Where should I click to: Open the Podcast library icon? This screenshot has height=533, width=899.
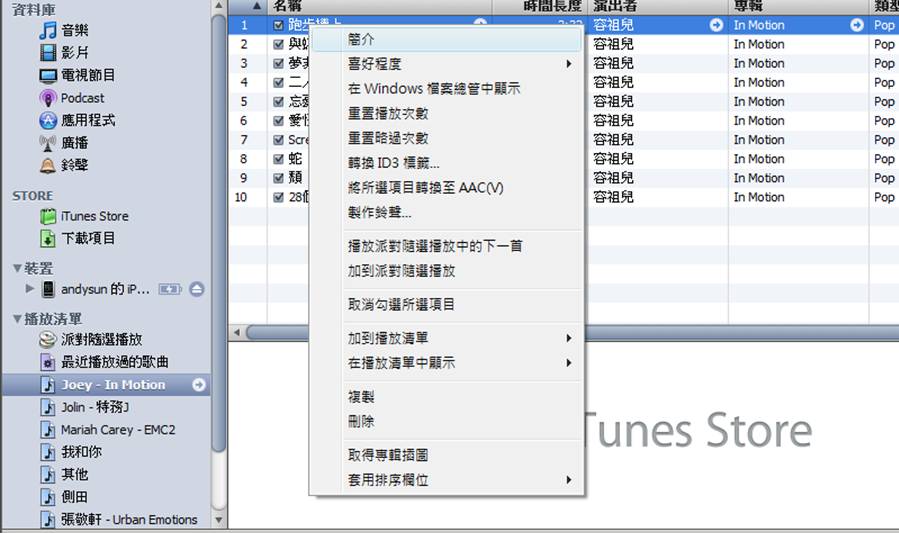coord(48,98)
